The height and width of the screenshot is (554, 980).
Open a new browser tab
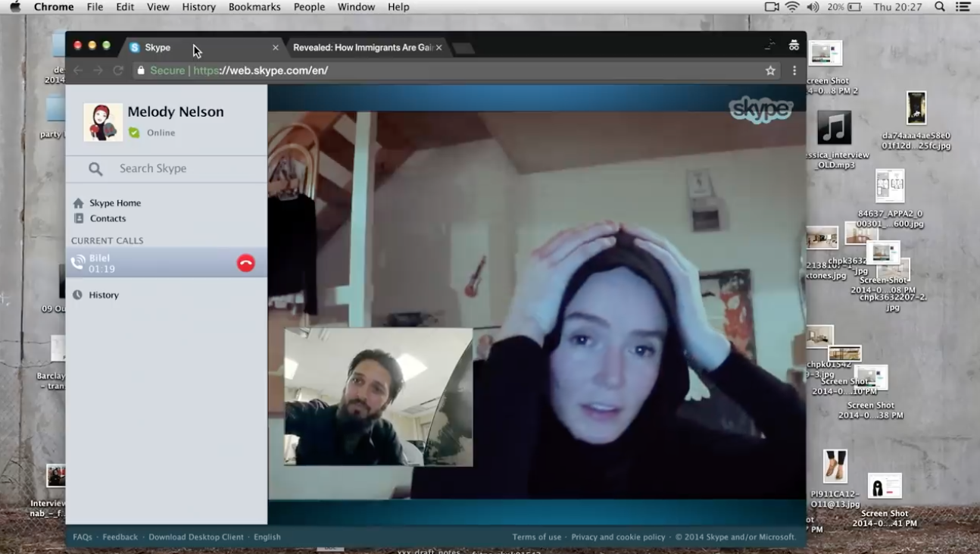click(x=463, y=49)
